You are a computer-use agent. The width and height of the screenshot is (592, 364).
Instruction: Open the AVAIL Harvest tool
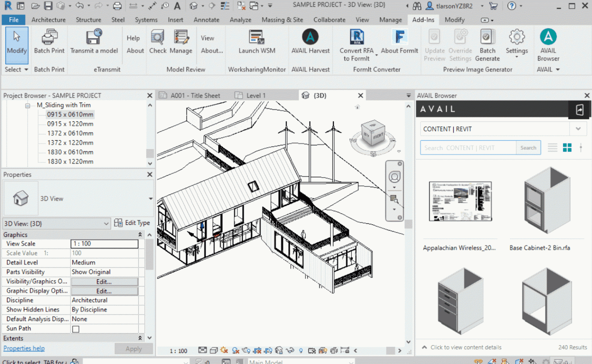[311, 43]
